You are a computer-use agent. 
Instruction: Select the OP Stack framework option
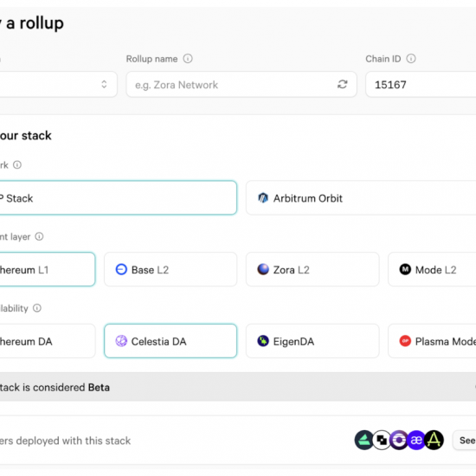[x=118, y=197]
